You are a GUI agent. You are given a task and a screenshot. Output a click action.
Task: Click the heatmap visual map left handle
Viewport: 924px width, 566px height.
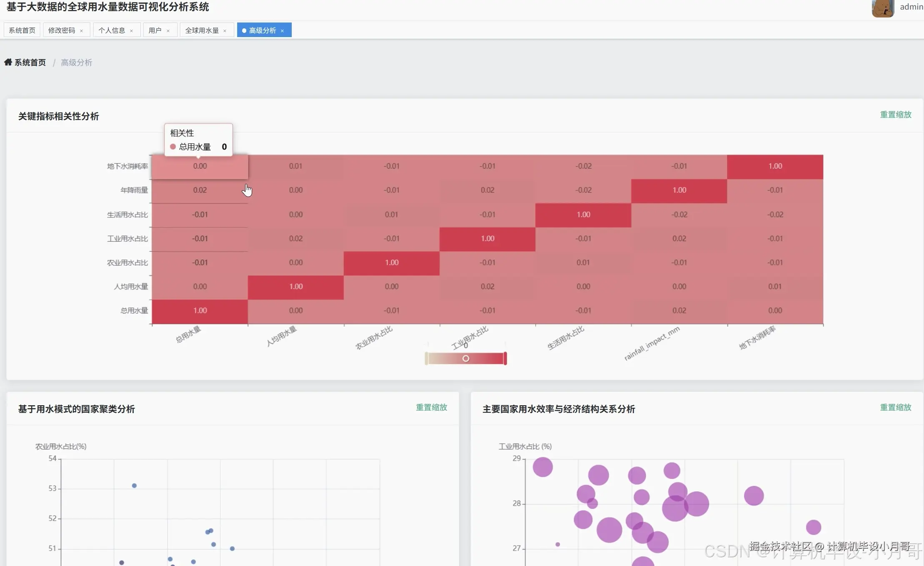(x=426, y=359)
